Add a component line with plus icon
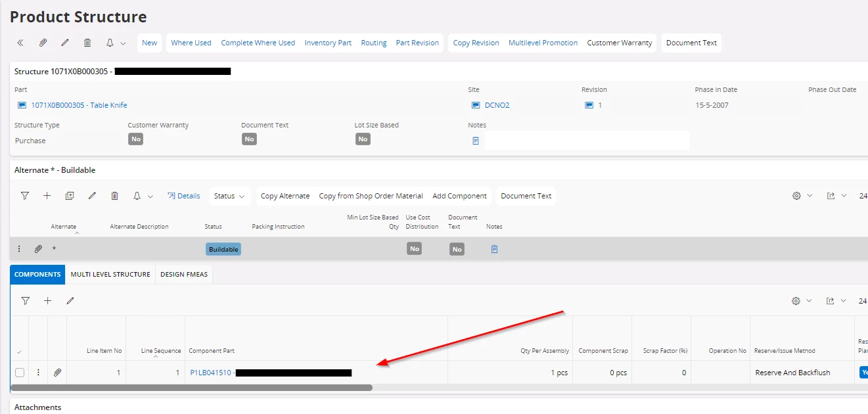 [x=47, y=300]
